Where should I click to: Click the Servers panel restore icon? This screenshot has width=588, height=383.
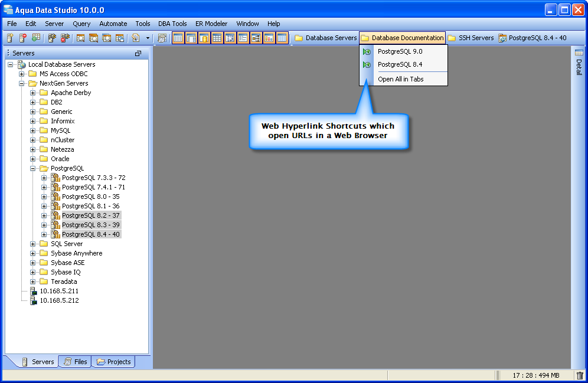tap(138, 54)
